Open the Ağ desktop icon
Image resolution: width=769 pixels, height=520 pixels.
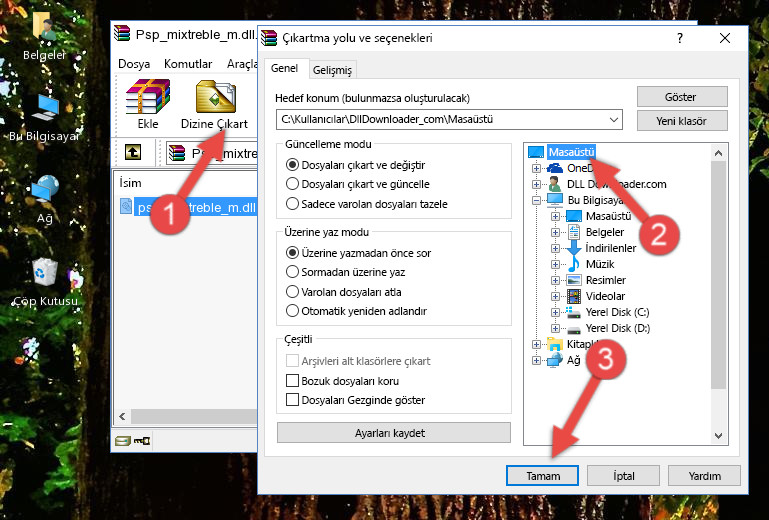(x=44, y=200)
